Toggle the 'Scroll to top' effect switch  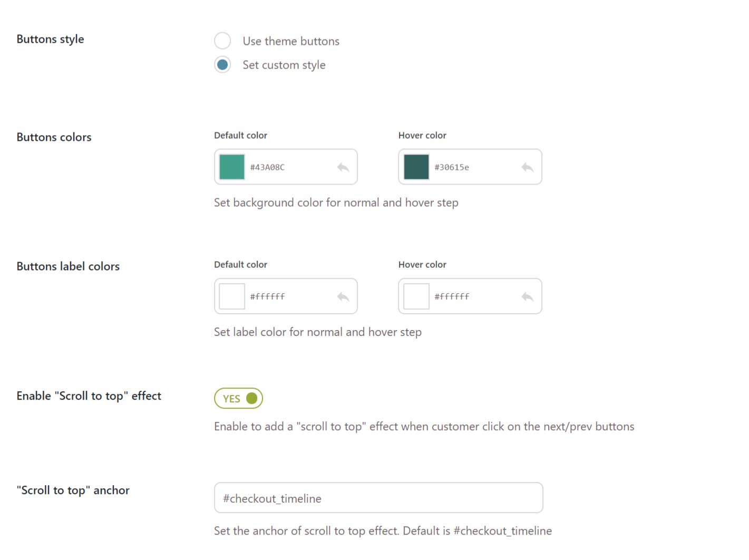click(238, 398)
